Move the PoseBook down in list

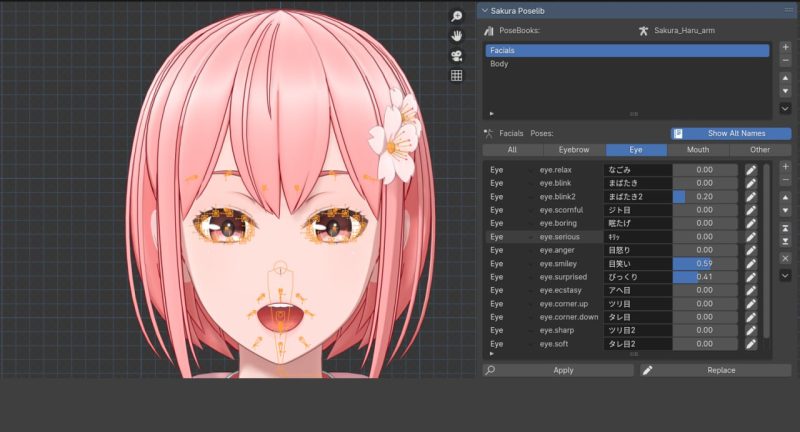(x=785, y=91)
